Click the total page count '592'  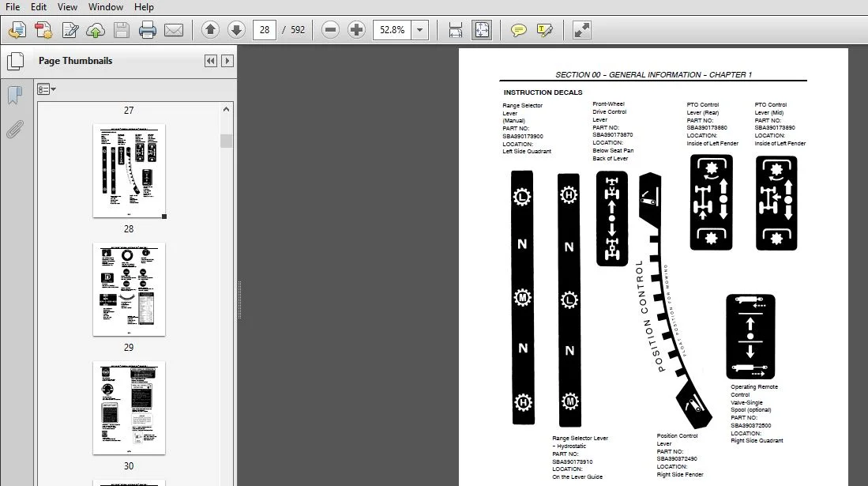(298, 30)
